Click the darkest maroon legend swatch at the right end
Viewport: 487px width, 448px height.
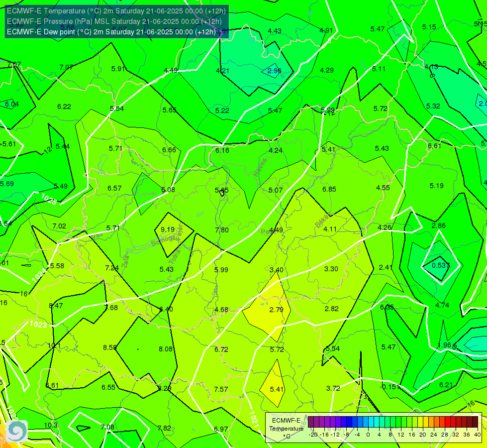[475, 422]
